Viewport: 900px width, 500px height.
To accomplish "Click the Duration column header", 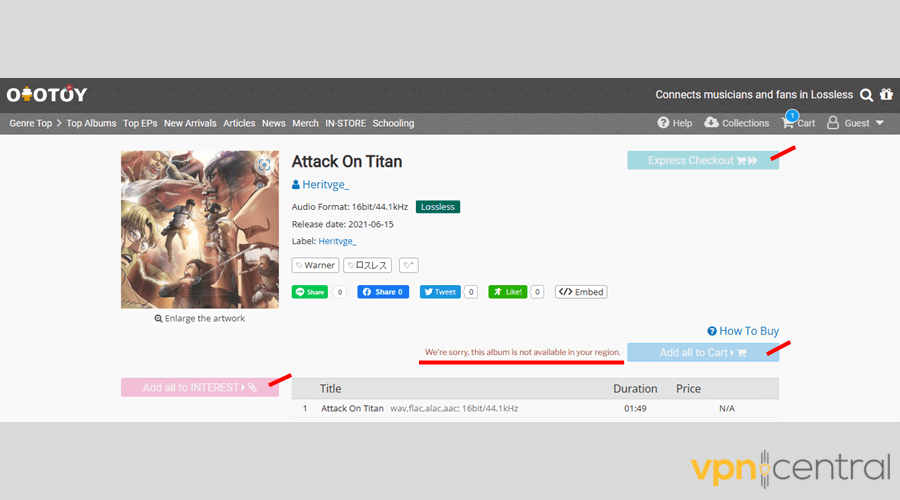I will point(635,389).
